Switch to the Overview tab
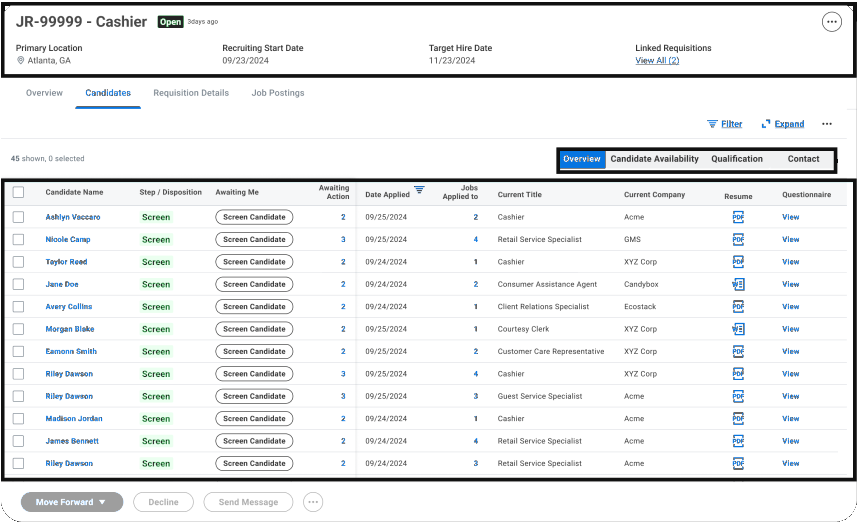The image size is (858, 524). 44,93
